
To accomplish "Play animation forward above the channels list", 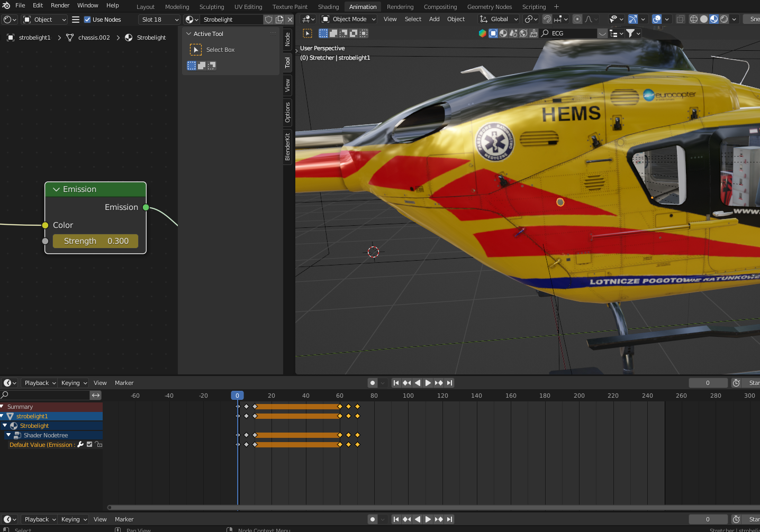I will pos(428,383).
